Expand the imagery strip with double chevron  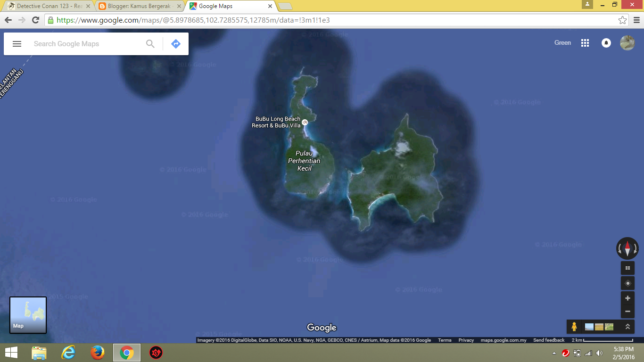(x=627, y=327)
